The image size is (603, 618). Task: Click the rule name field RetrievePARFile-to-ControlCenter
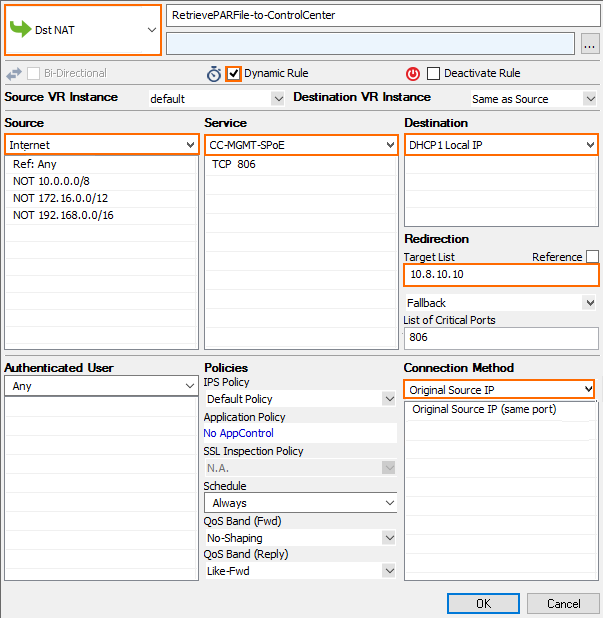(x=383, y=15)
